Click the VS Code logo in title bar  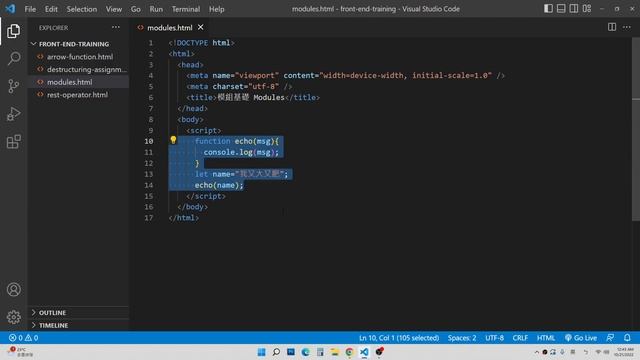pyautogui.click(x=10, y=9)
